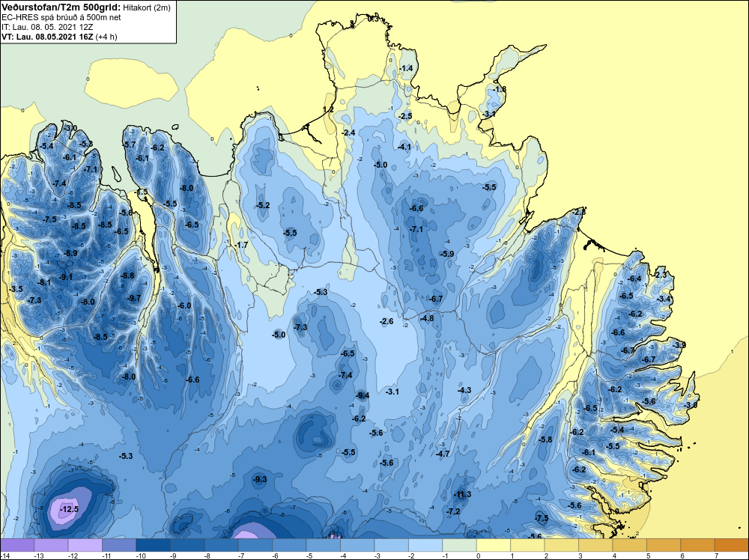Screen dimensions: 749x560
Task: Click the -9.1 temperature label
Action: pos(66,277)
